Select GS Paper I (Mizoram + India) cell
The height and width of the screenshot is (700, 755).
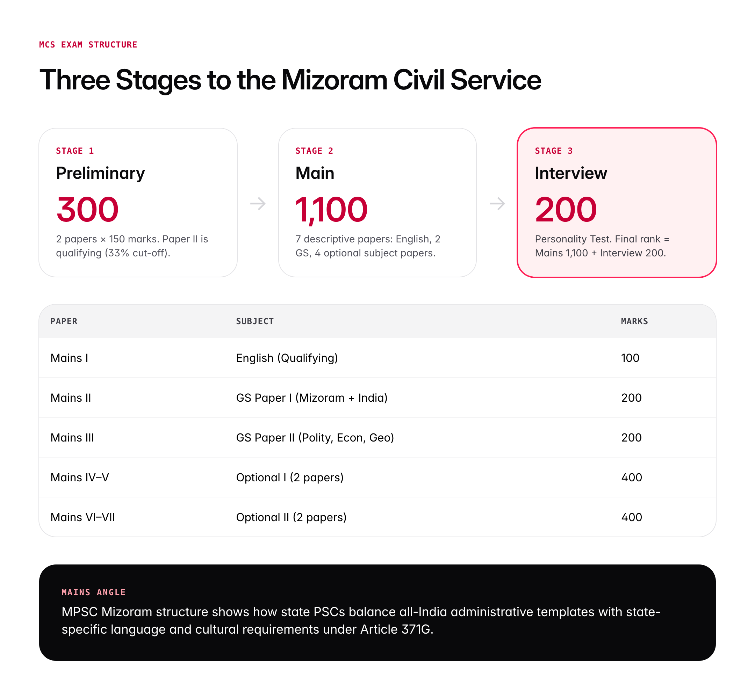(311, 398)
